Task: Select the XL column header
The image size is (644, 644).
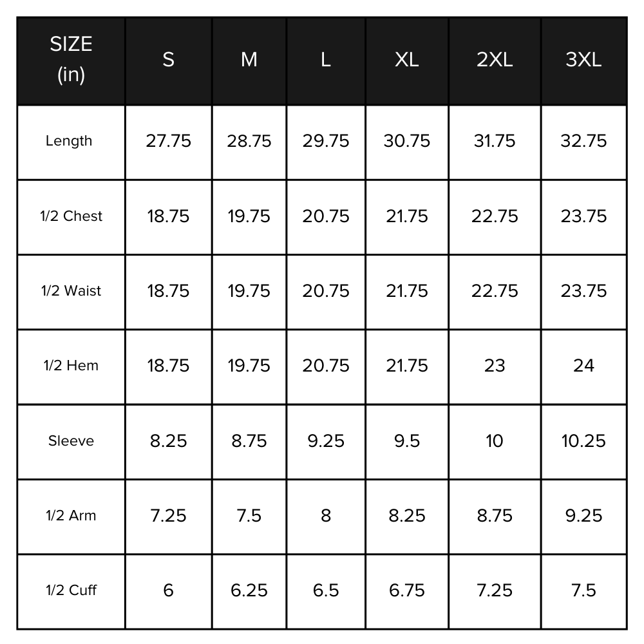Action: pos(406,60)
